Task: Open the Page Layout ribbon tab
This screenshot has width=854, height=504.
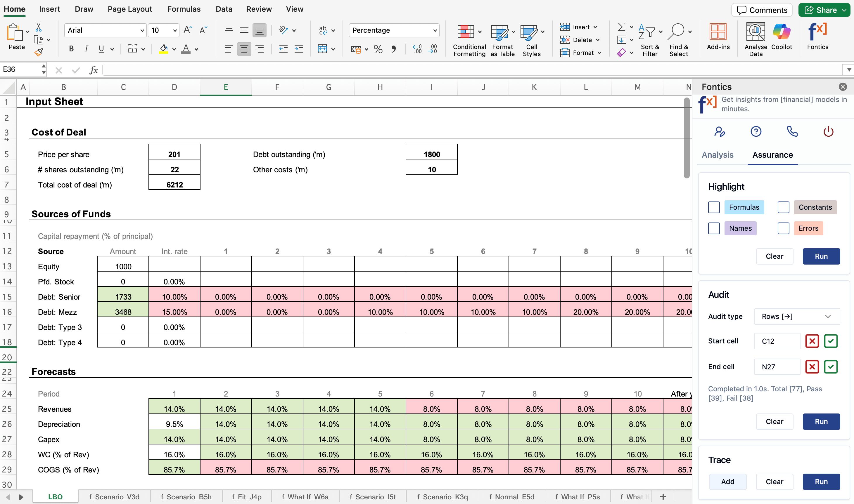Action: [129, 9]
